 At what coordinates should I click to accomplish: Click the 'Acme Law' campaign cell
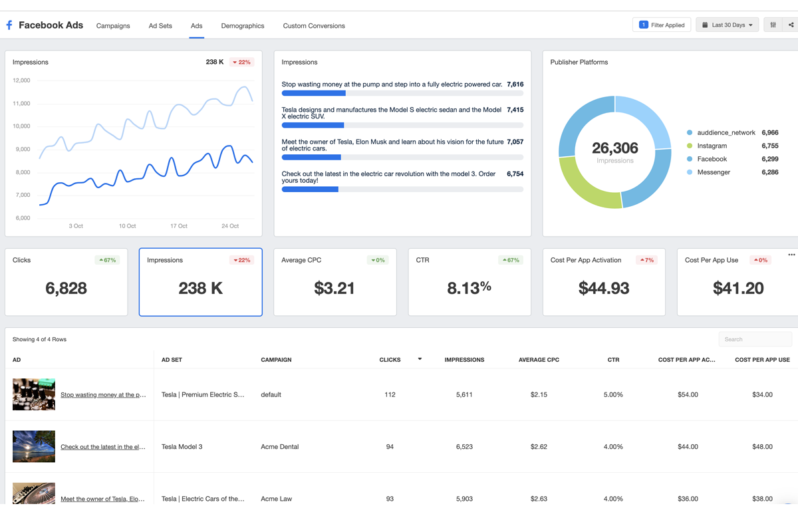276,499
